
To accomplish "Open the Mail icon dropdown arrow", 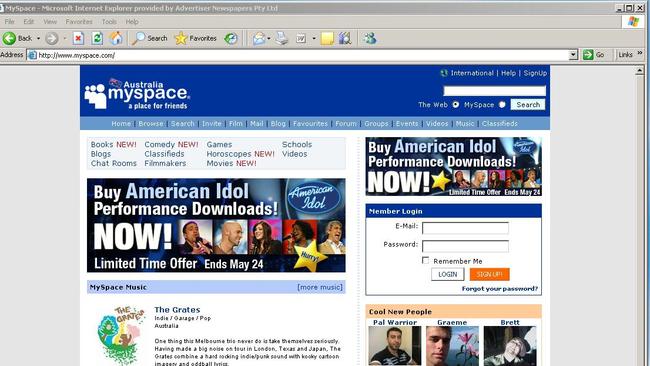I will tap(269, 39).
